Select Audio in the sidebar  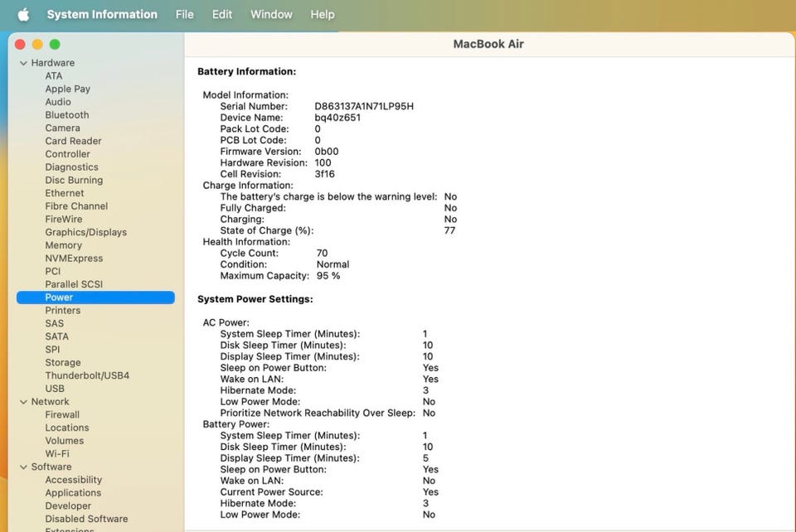58,102
